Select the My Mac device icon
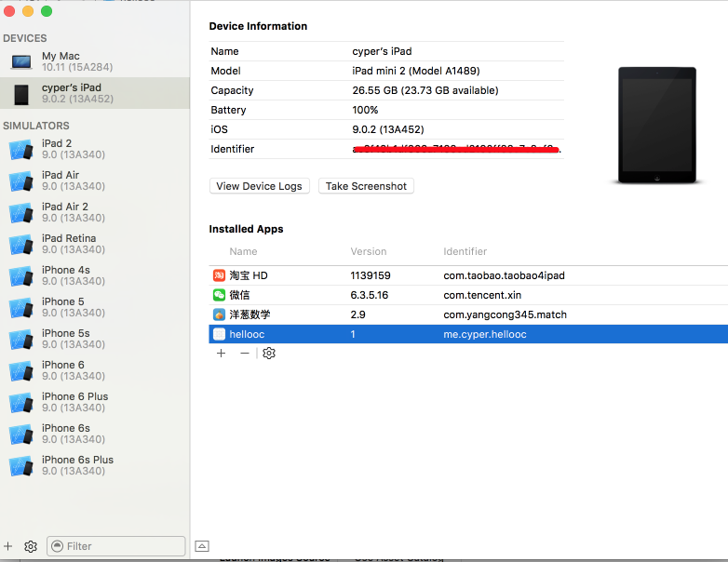Viewport: 728px width, 562px height. click(x=21, y=62)
